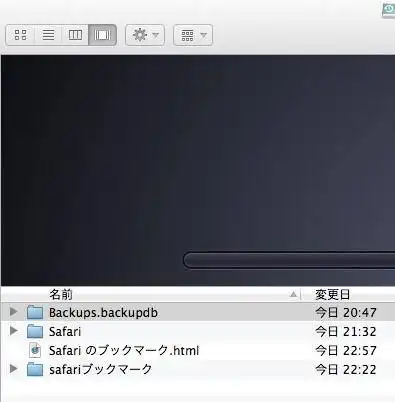Sort by 変更日 column header
The image size is (395, 402).
coord(332,295)
